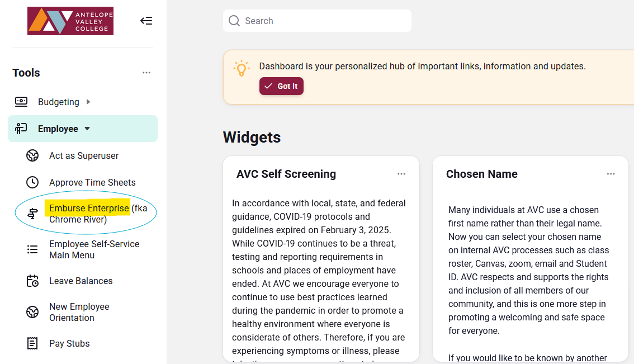Click the Approve Time Sheets clock icon

(x=33, y=182)
